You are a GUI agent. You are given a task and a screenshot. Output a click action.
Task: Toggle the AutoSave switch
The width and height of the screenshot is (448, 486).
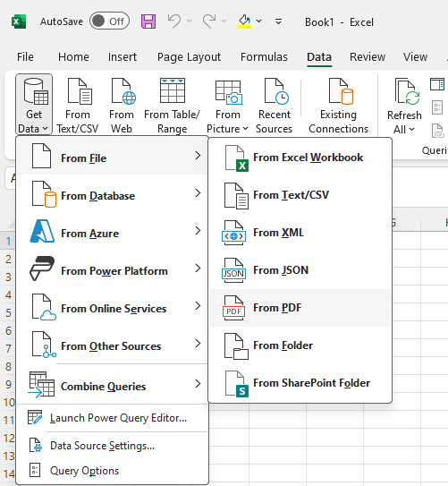109,21
